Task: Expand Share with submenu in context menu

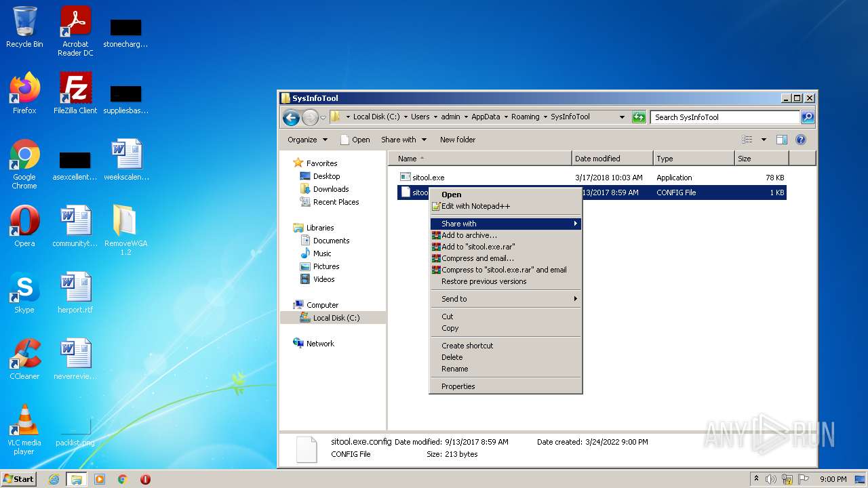Action: (x=506, y=224)
